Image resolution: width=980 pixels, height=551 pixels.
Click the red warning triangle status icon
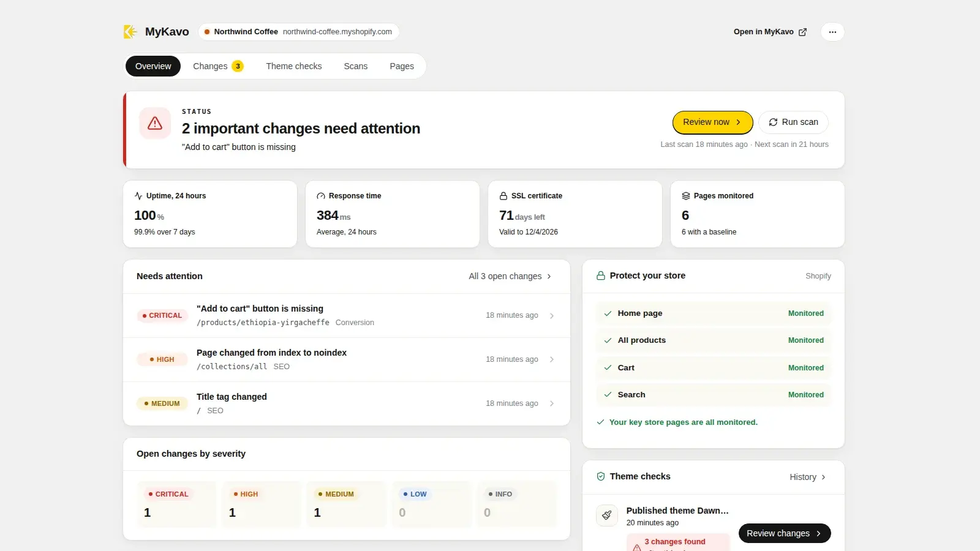coord(155,123)
